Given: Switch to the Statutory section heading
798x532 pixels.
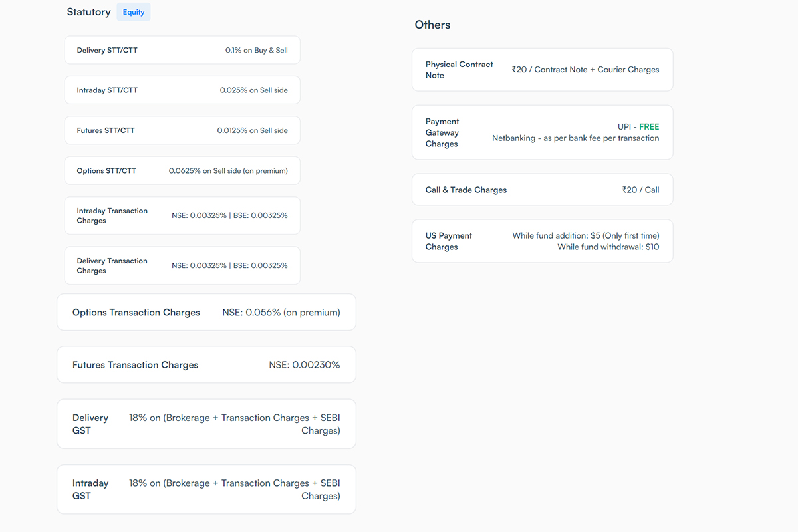Looking at the screenshot, I should point(88,11).
